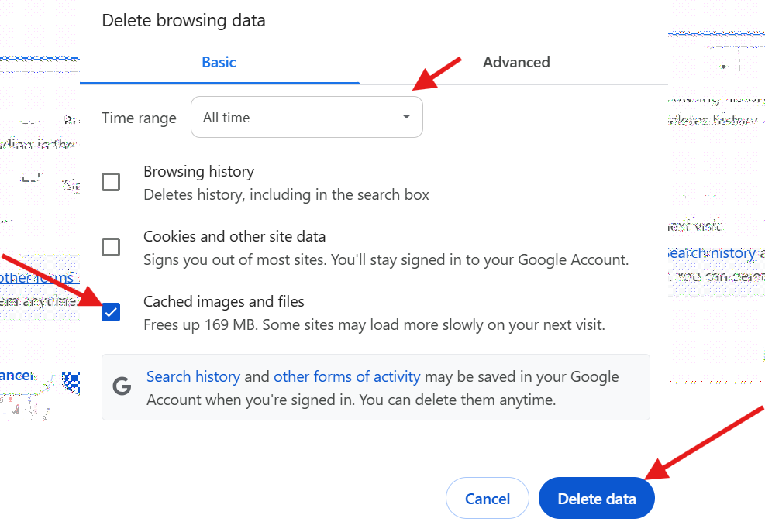Click the Delete browsing data dialog title
Viewport: 765px width, 532px height.
pos(183,20)
